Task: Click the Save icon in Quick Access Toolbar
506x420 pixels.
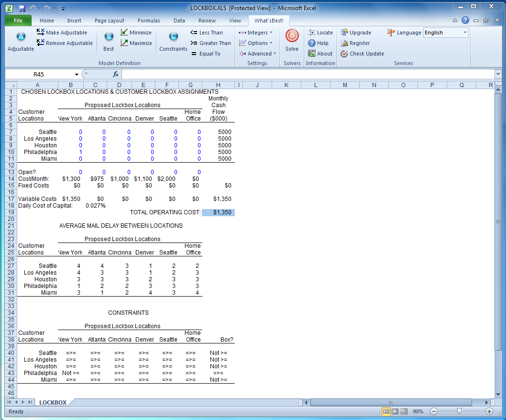Action: click(22, 9)
